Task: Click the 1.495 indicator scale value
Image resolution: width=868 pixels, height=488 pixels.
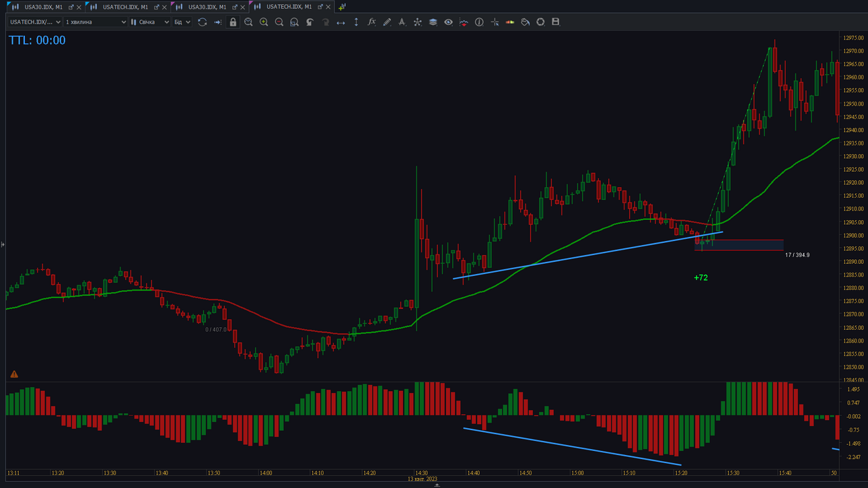Action: coord(853,390)
